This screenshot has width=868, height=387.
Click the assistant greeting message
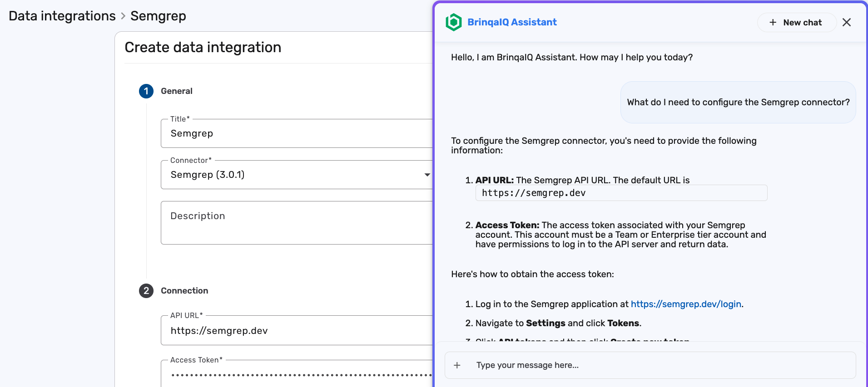click(x=572, y=57)
